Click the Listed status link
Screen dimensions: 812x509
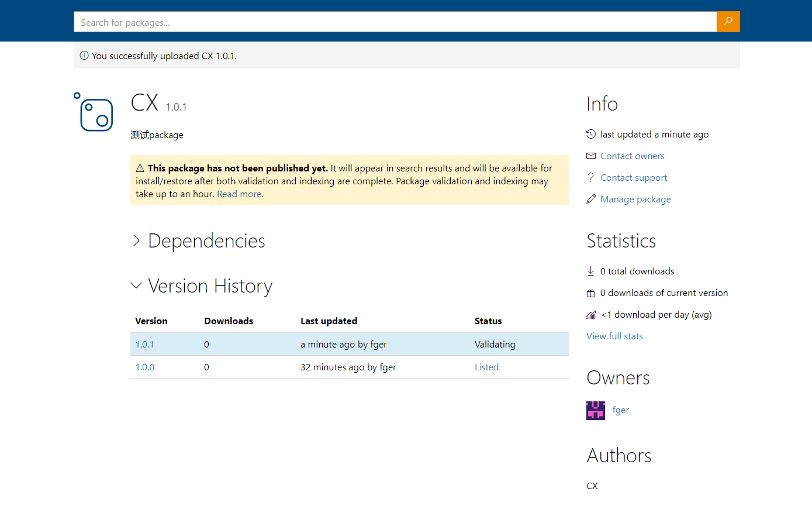click(x=486, y=367)
